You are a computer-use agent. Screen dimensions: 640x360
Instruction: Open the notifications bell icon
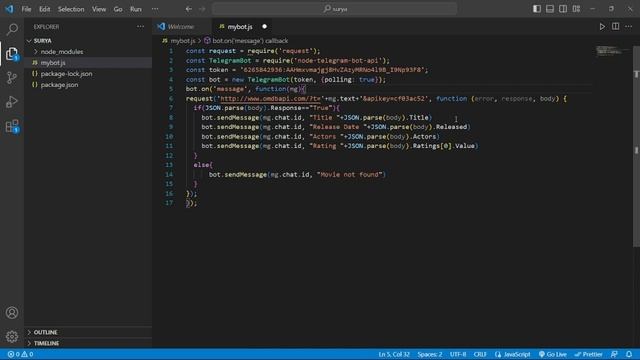(x=629, y=354)
